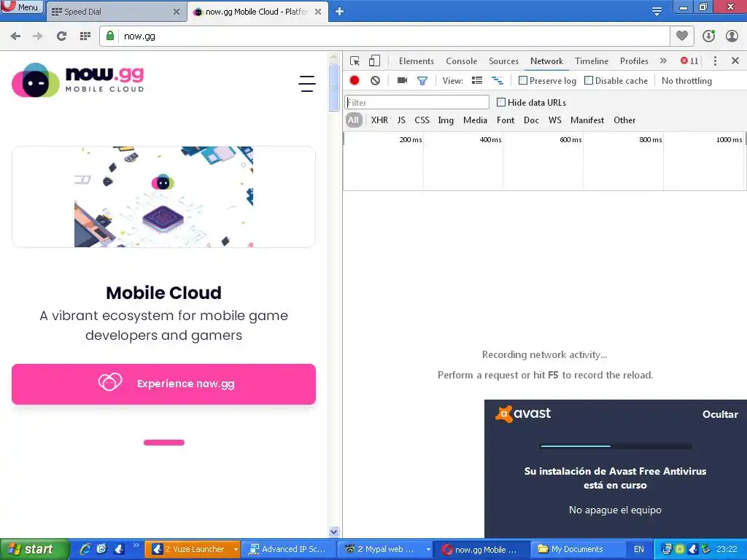Open DevTools three-dot customize menu

click(715, 61)
